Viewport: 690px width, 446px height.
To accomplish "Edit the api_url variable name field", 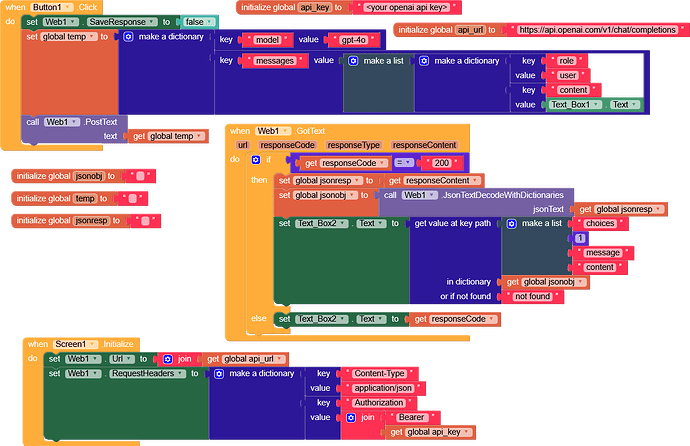I will 470,30.
